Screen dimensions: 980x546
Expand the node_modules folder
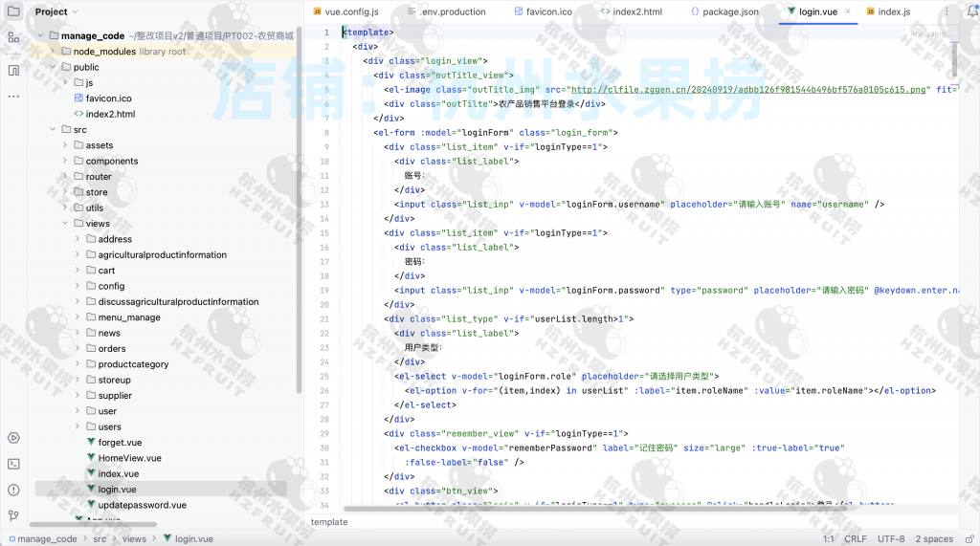point(54,52)
